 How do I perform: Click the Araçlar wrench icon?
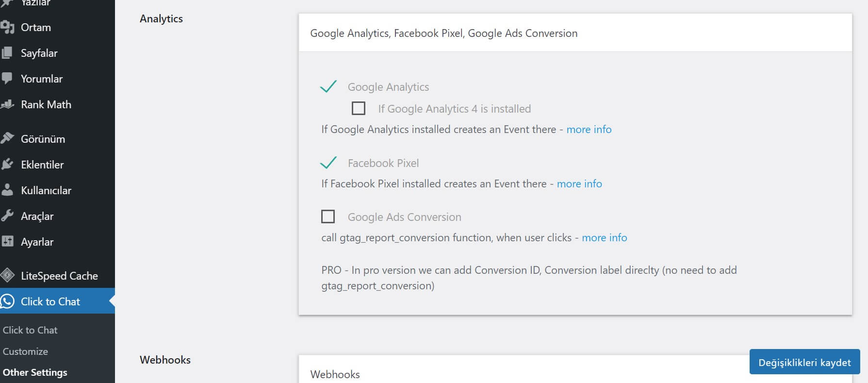tap(7, 216)
